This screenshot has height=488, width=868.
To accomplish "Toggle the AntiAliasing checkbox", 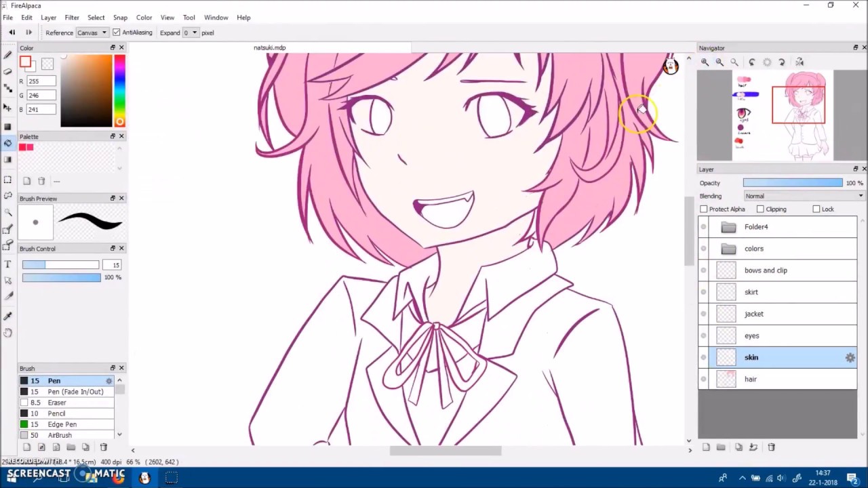I will point(117,33).
